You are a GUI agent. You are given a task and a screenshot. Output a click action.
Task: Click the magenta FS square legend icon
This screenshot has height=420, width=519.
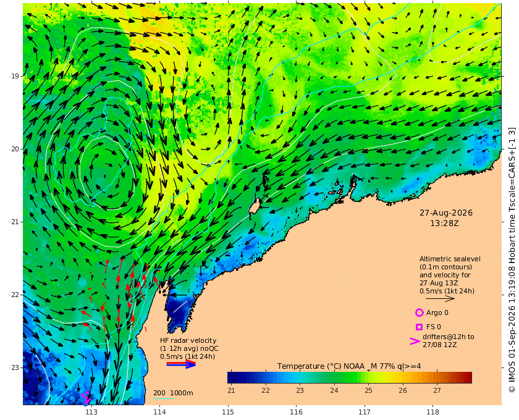[419, 327]
